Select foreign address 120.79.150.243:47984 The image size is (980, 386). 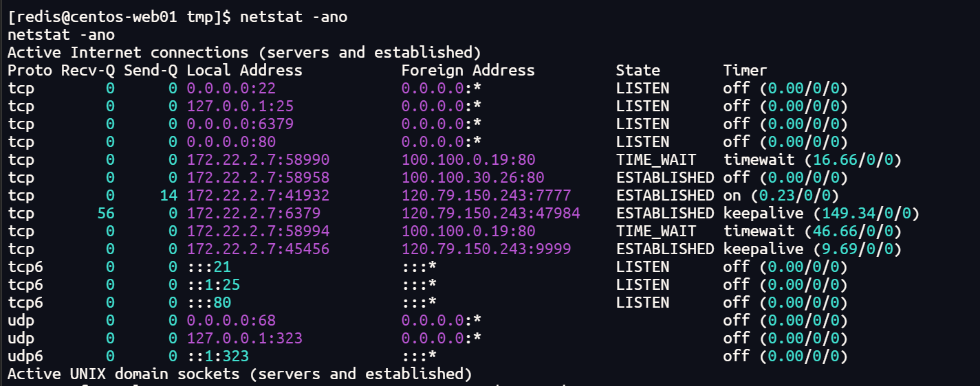490,213
